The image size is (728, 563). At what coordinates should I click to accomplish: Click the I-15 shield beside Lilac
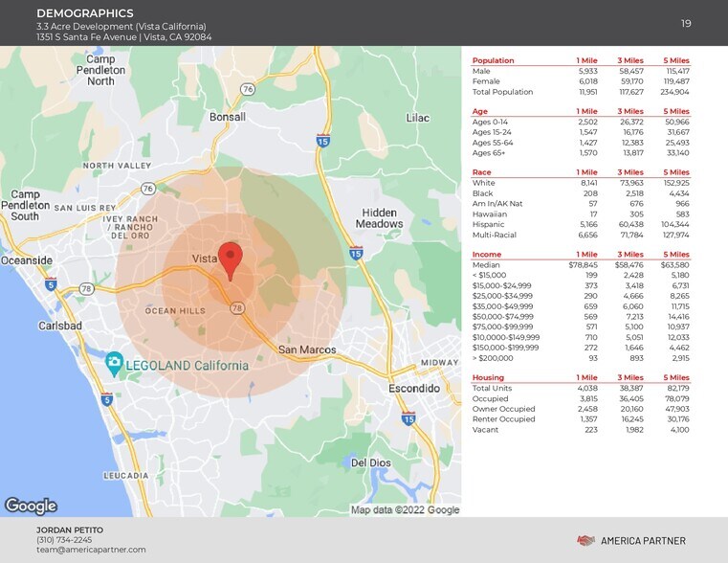point(322,141)
